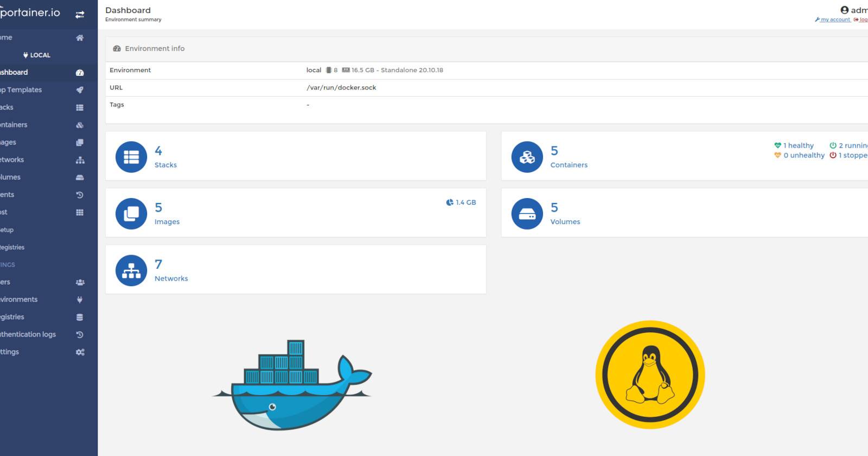This screenshot has width=868, height=456.
Task: Click the green power running icon
Action: (x=833, y=145)
